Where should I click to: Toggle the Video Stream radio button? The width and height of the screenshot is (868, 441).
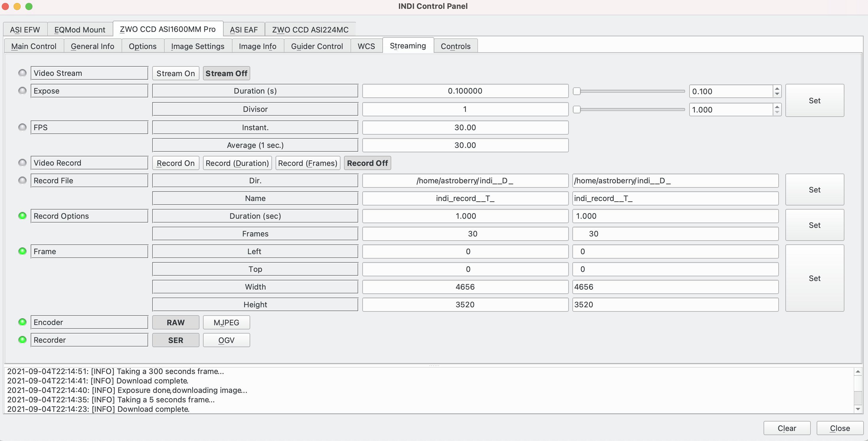point(22,72)
